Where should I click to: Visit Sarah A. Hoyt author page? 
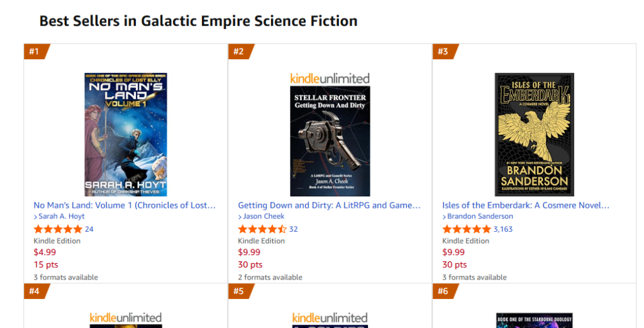[x=61, y=217]
